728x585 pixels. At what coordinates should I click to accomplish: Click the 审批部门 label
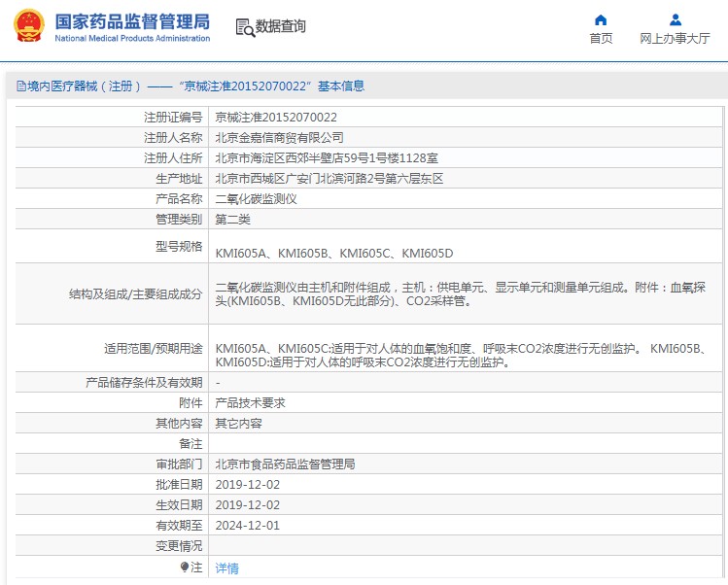[179, 465]
